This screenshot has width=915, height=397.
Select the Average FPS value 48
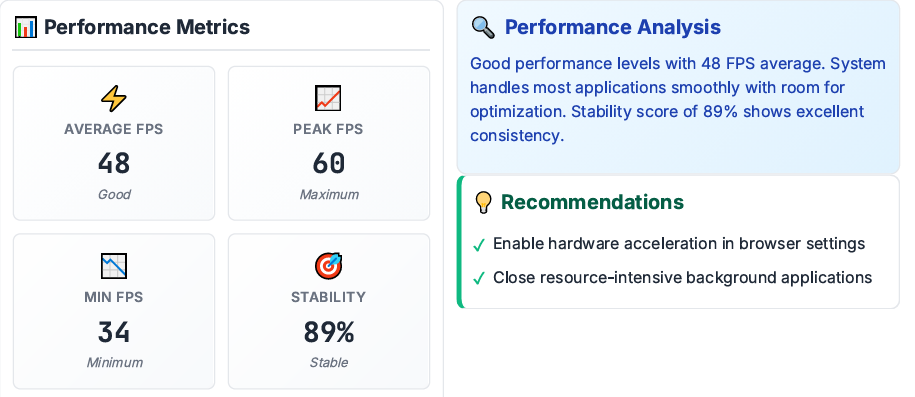coord(114,163)
